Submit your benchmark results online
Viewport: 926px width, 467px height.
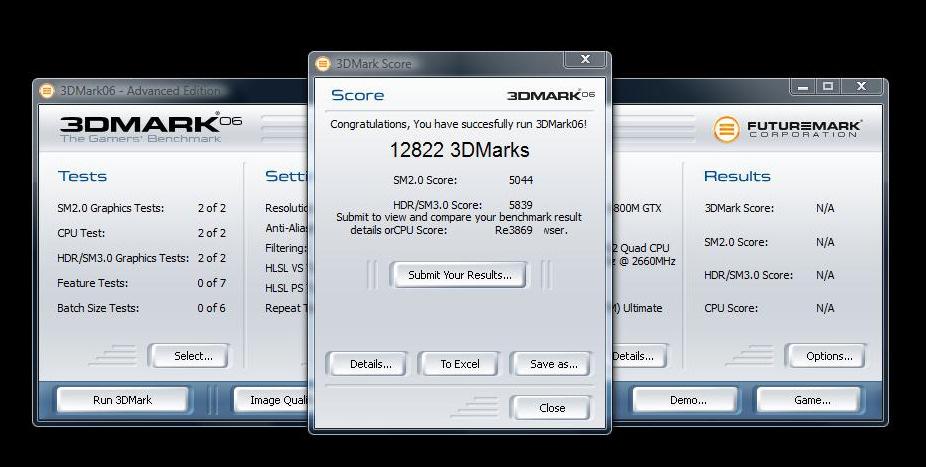click(x=459, y=275)
